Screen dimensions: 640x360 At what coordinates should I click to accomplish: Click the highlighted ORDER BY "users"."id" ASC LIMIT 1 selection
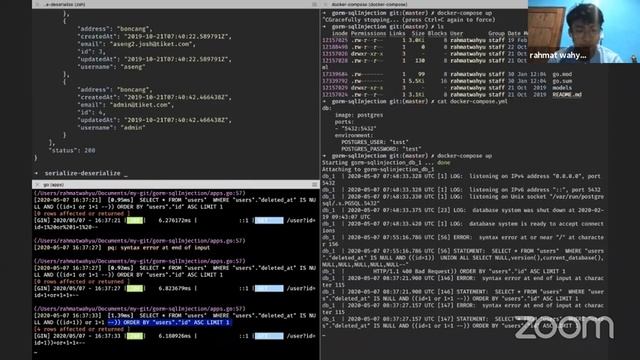click(x=169, y=322)
